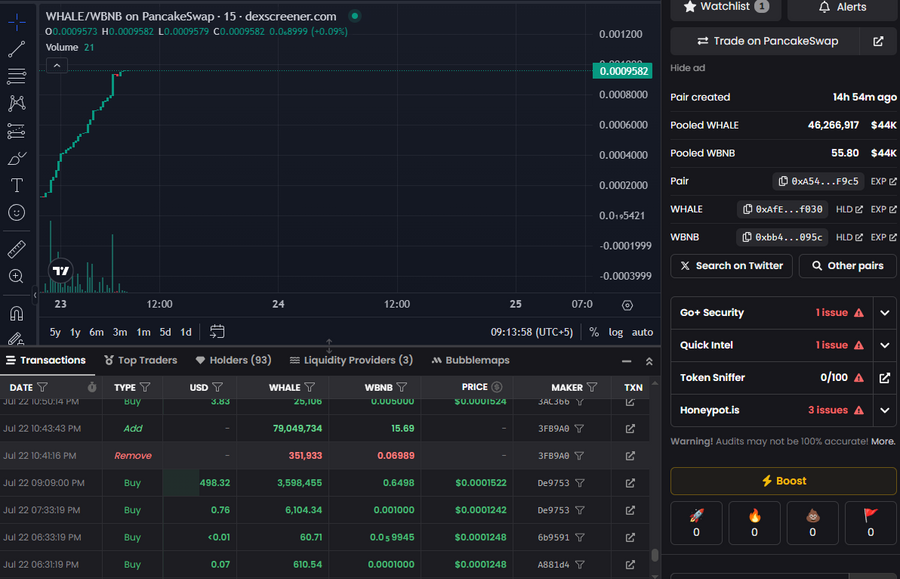
Task: Open chart settings gear icon
Action: point(627,305)
